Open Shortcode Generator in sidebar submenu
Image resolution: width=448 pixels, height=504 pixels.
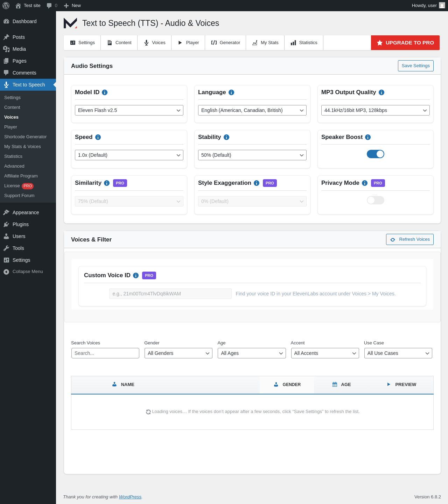pyautogui.click(x=26, y=137)
